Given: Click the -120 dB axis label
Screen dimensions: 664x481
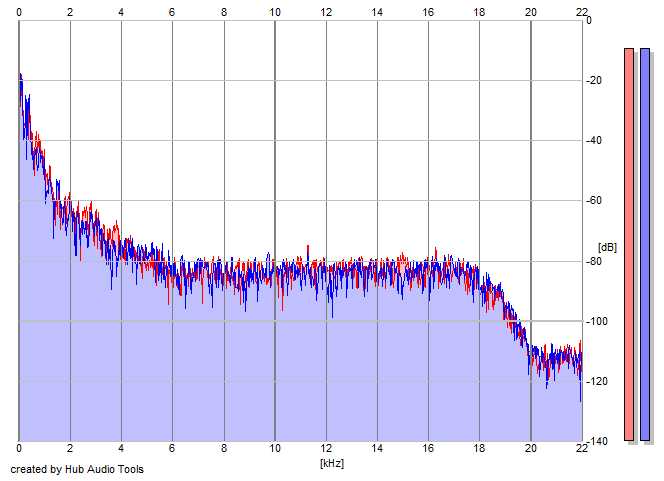Looking at the screenshot, I should (597, 381).
